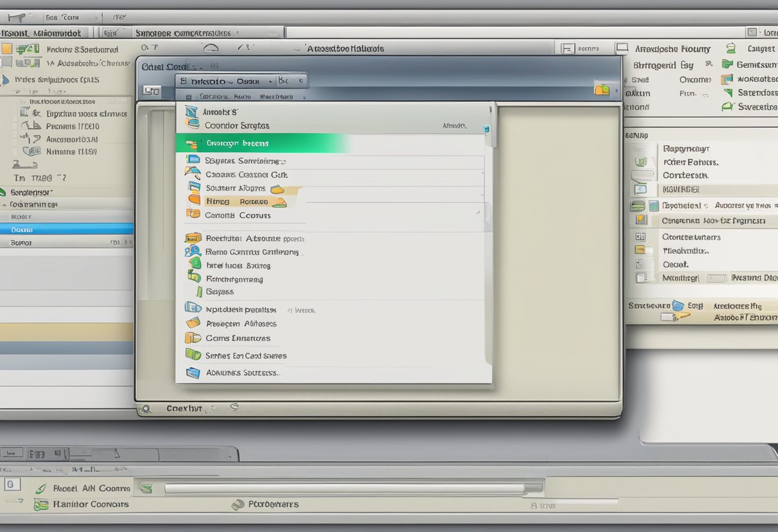Click the green highlighted menu entry icon
778x532 pixels.
pos(191,144)
